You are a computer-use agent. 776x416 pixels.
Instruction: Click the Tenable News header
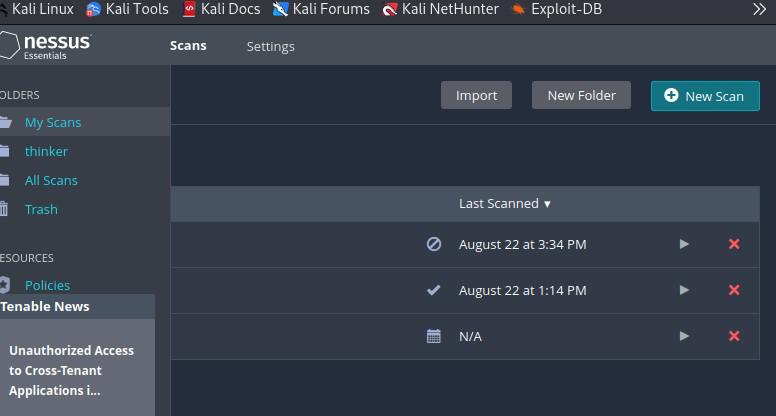(77, 307)
